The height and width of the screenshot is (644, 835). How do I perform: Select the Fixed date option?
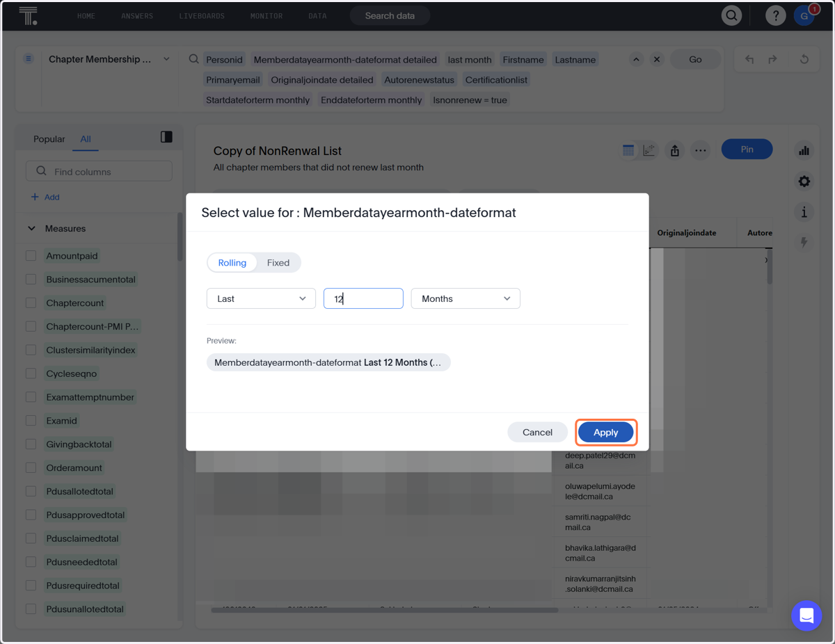tap(278, 262)
